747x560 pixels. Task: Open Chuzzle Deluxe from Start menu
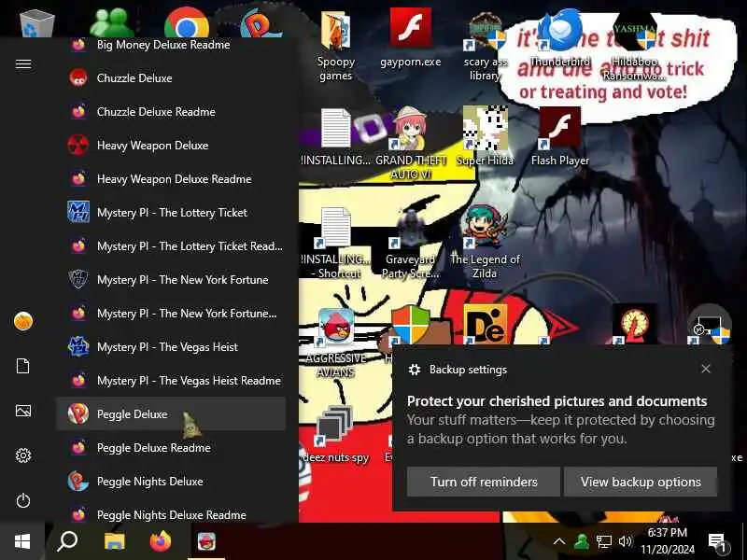pos(171,78)
